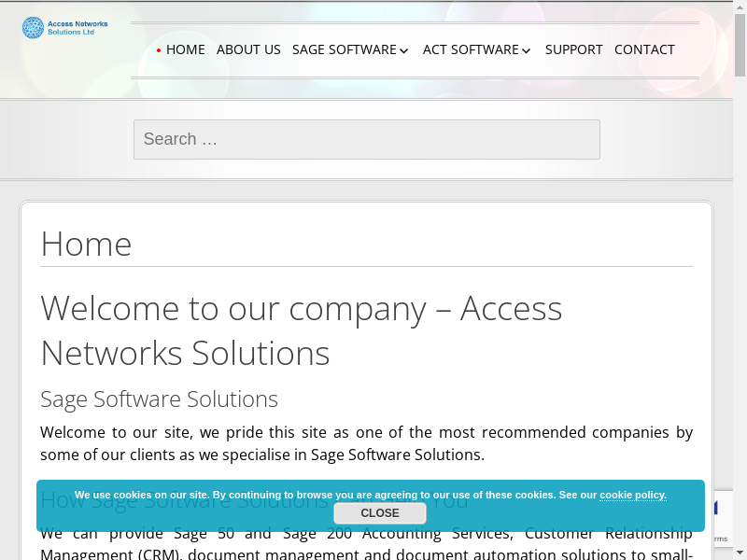747x560 pixels.
Task: Expand the chevron beside SAGE SOFTWARE
Action: (404, 50)
